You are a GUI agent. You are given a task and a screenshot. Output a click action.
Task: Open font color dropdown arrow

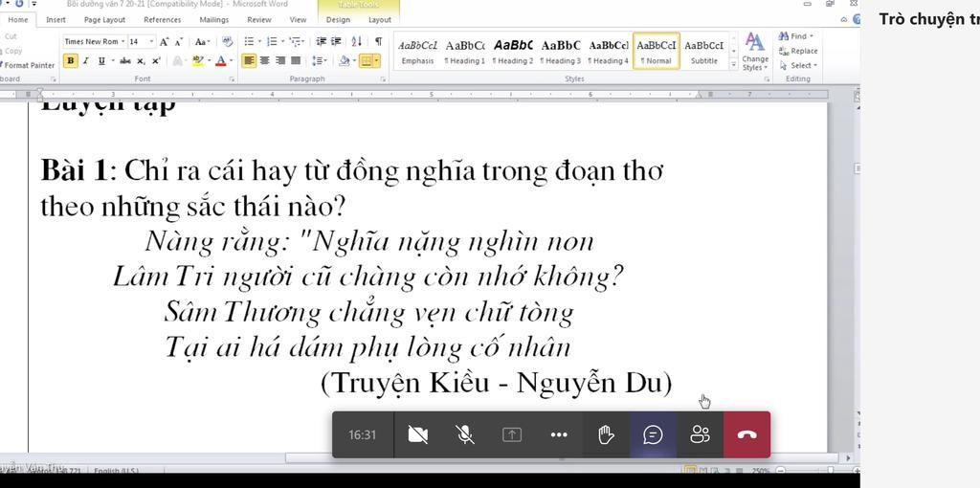pos(232,60)
